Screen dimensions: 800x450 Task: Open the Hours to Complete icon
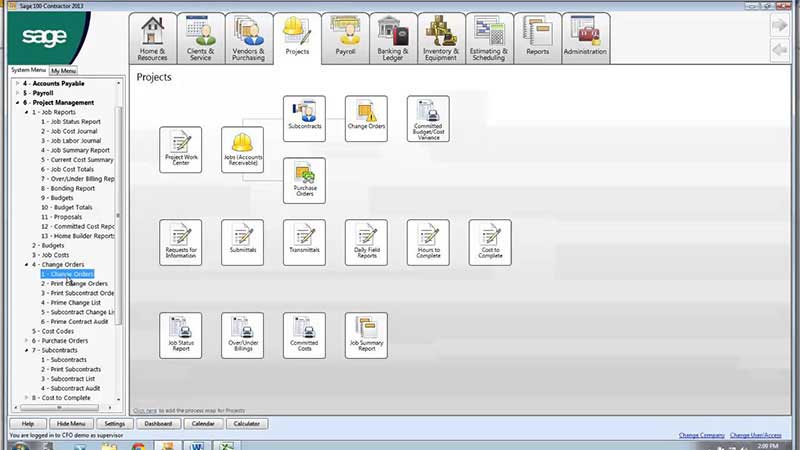tap(428, 243)
